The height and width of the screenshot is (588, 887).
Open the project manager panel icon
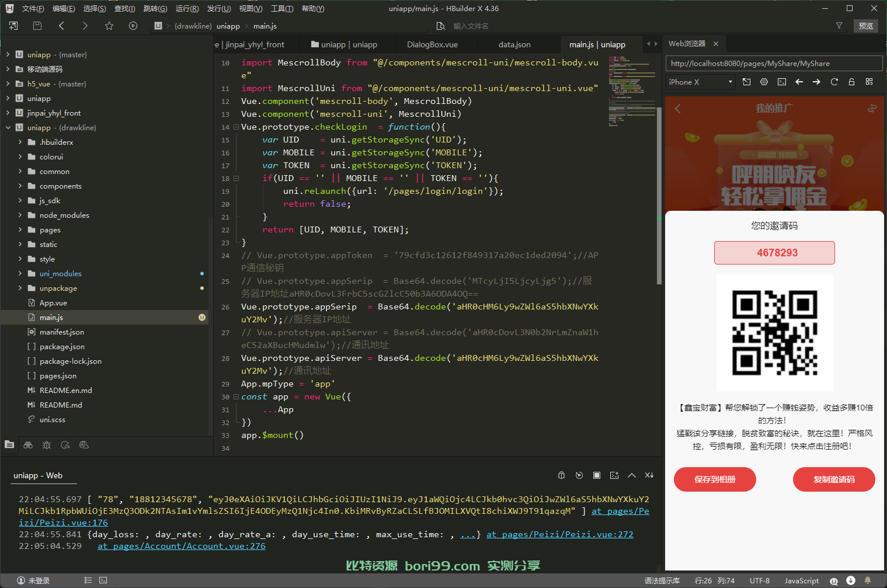(9, 445)
